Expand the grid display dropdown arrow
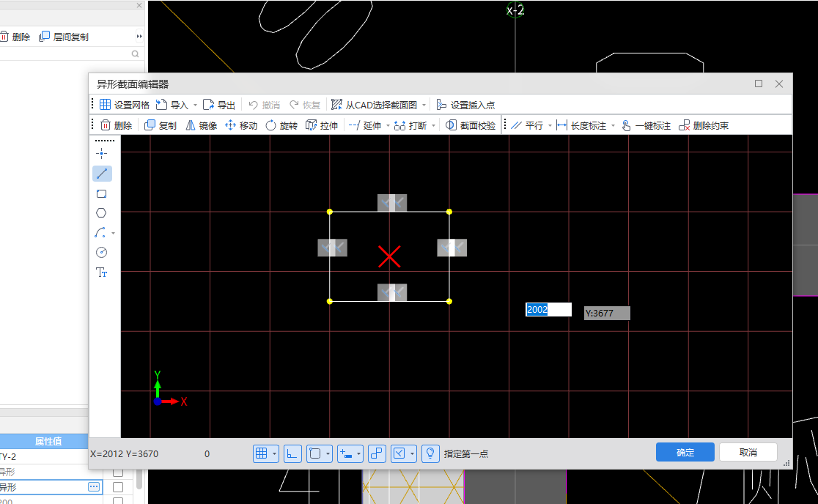This screenshot has width=818, height=504. pos(274,454)
